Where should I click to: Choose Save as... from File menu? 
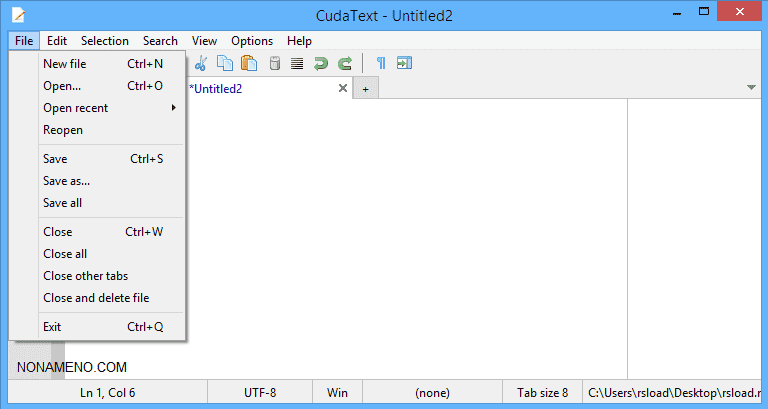[67, 181]
